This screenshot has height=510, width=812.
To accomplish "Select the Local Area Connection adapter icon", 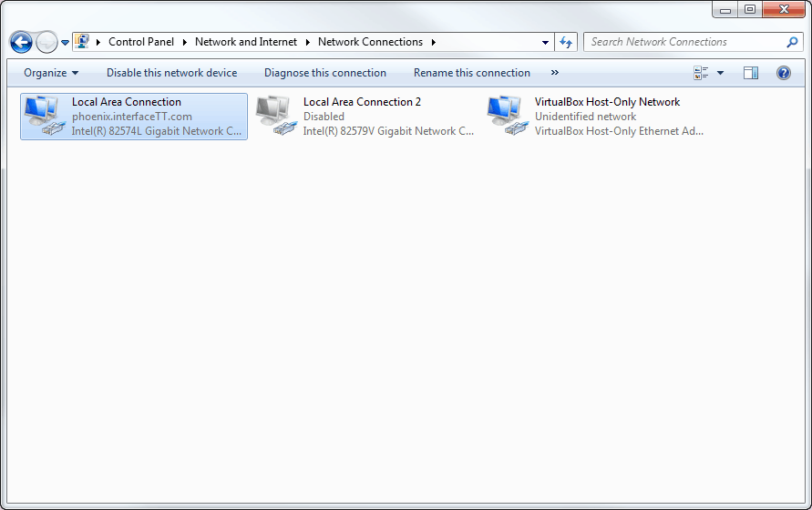I will (45, 116).
